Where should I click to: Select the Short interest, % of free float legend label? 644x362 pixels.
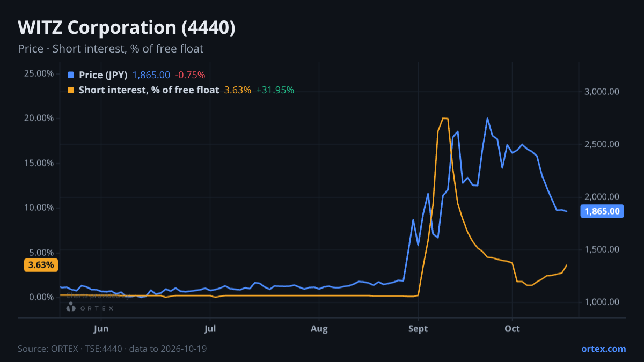click(x=149, y=90)
